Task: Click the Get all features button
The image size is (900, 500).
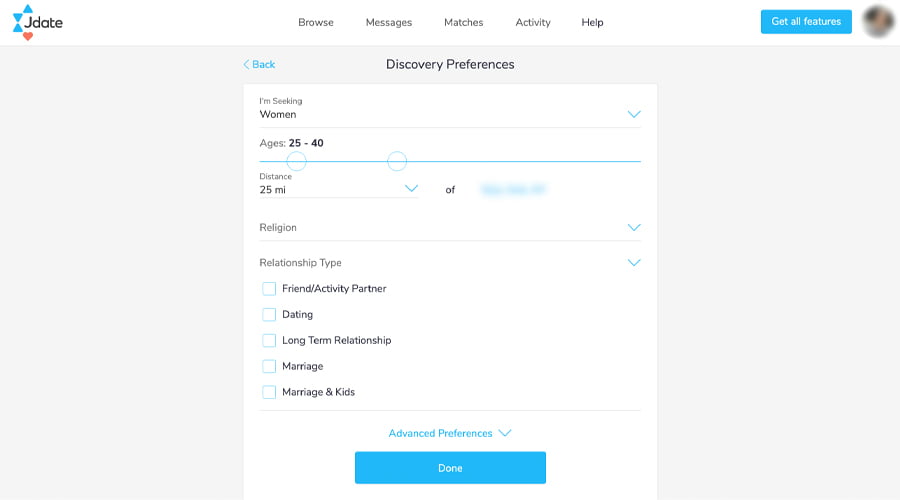Action: pyautogui.click(x=806, y=22)
